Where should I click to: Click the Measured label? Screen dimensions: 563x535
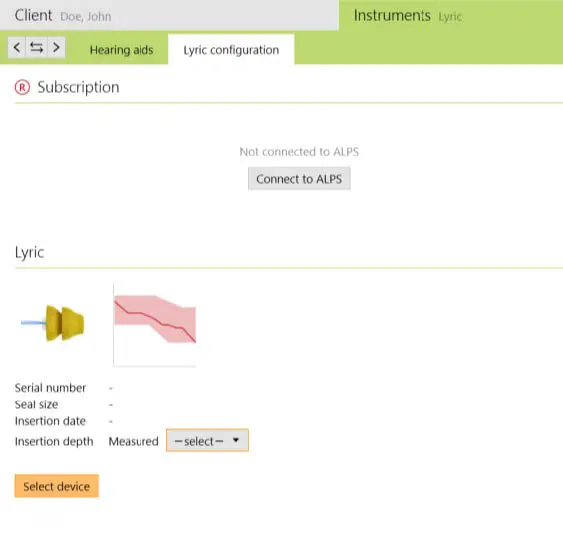[x=134, y=441]
